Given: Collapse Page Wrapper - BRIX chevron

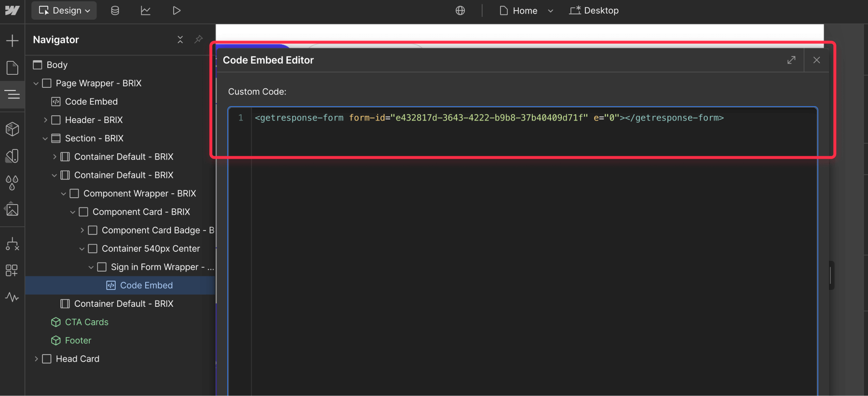Looking at the screenshot, I should pos(36,83).
